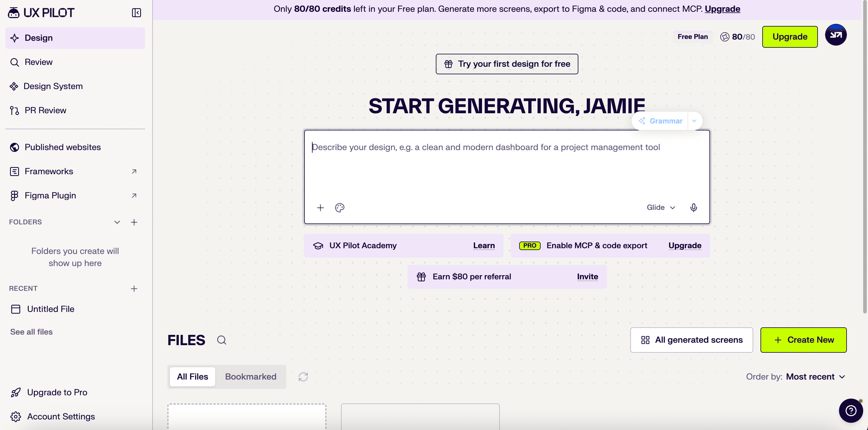Switch to the Bookmarked tab

(x=251, y=377)
